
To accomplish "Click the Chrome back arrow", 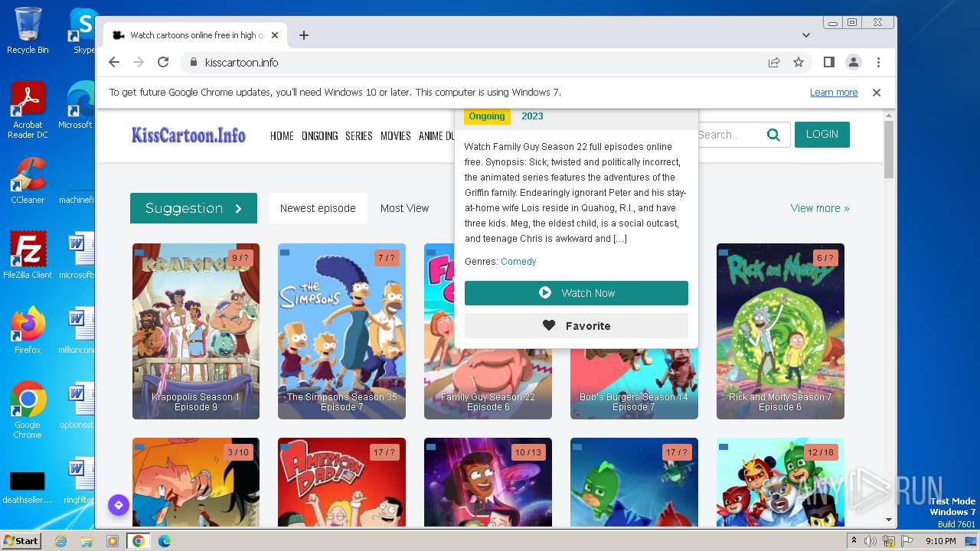I will click(x=114, y=63).
